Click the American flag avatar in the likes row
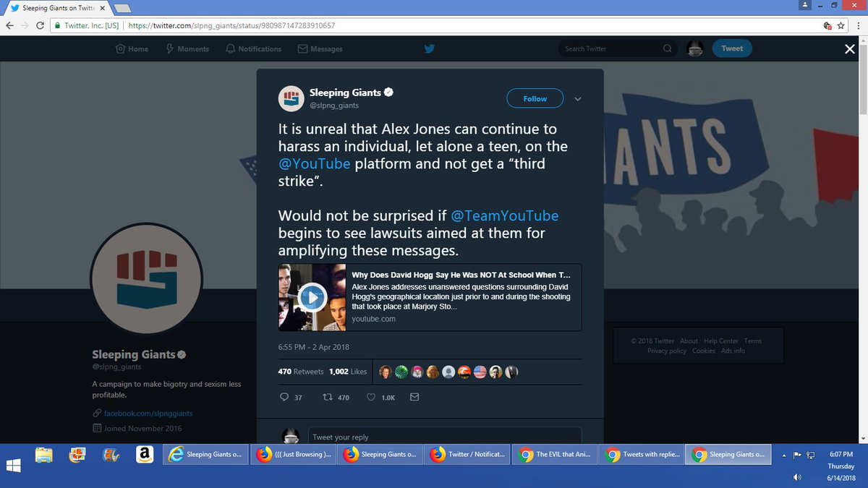This screenshot has height=488, width=868. click(x=480, y=372)
